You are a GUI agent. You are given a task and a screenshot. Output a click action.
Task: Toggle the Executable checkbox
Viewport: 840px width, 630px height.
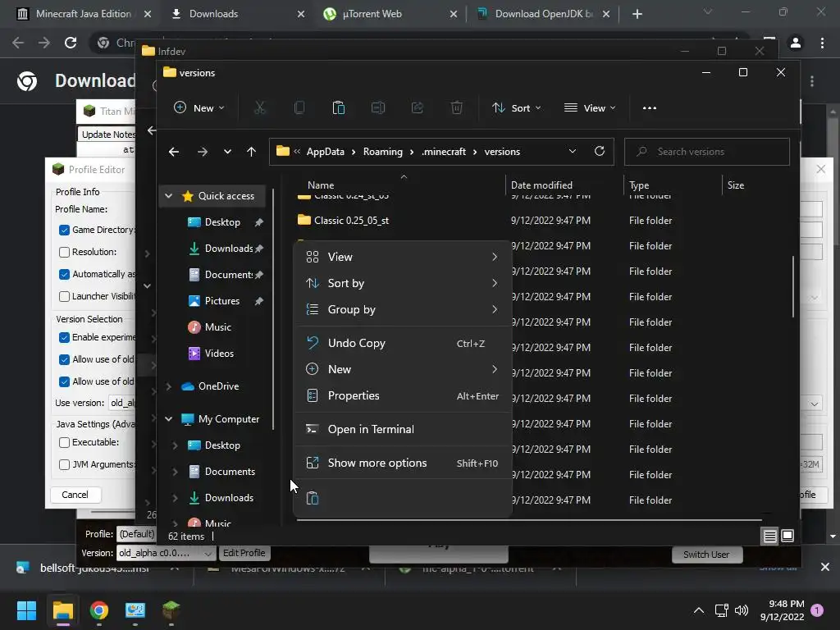pyautogui.click(x=64, y=442)
